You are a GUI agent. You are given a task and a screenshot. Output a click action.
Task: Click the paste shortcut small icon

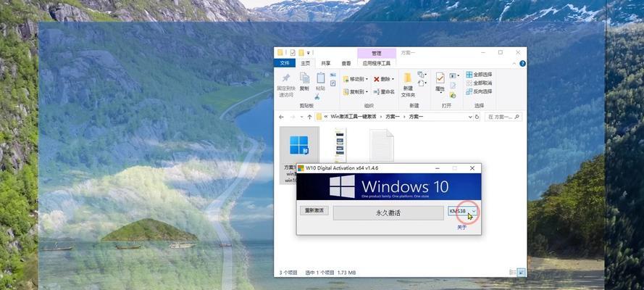click(333, 83)
